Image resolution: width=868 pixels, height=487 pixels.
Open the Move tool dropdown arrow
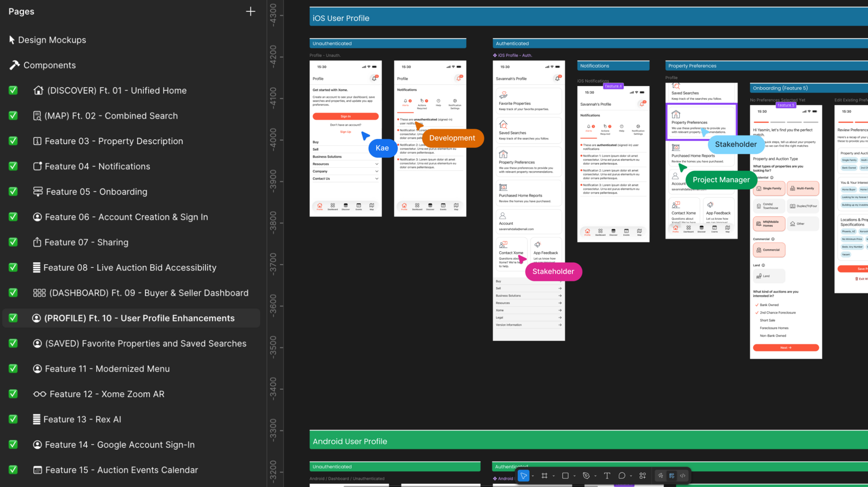pyautogui.click(x=533, y=476)
